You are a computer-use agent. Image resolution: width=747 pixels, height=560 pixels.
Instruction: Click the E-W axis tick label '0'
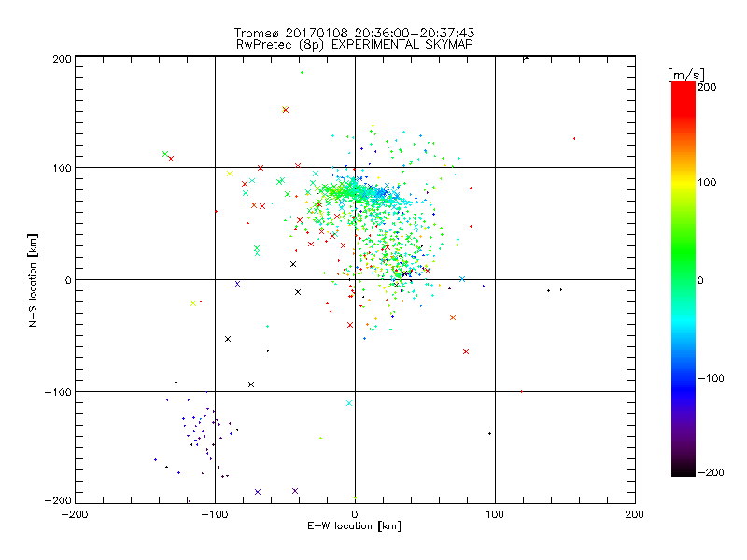tap(355, 515)
